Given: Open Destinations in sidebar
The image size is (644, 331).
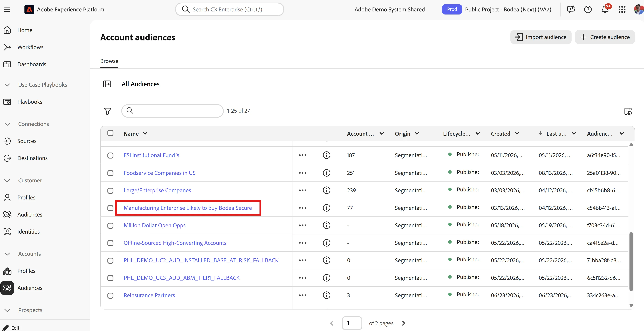Looking at the screenshot, I should click(32, 158).
